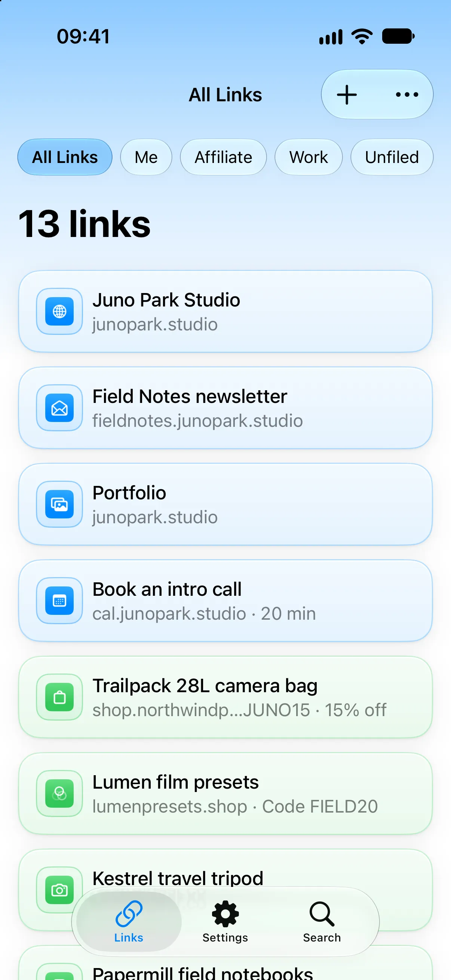Tap the envelope icon for Field Notes newsletter
The height and width of the screenshot is (980, 451).
tap(59, 408)
